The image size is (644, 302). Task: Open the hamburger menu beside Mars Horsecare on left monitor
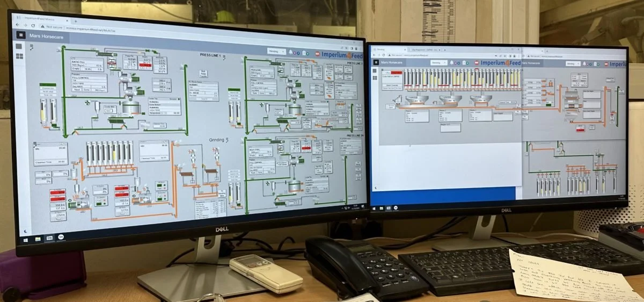point(21,35)
